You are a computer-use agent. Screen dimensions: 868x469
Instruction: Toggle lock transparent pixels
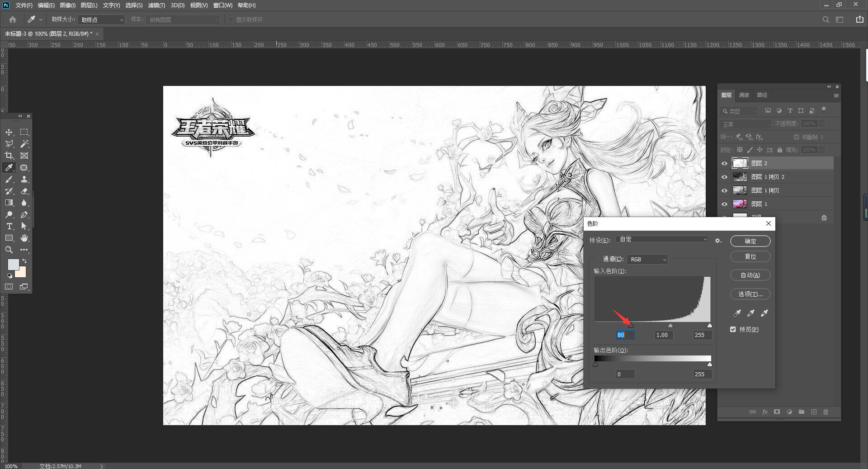[x=740, y=150]
